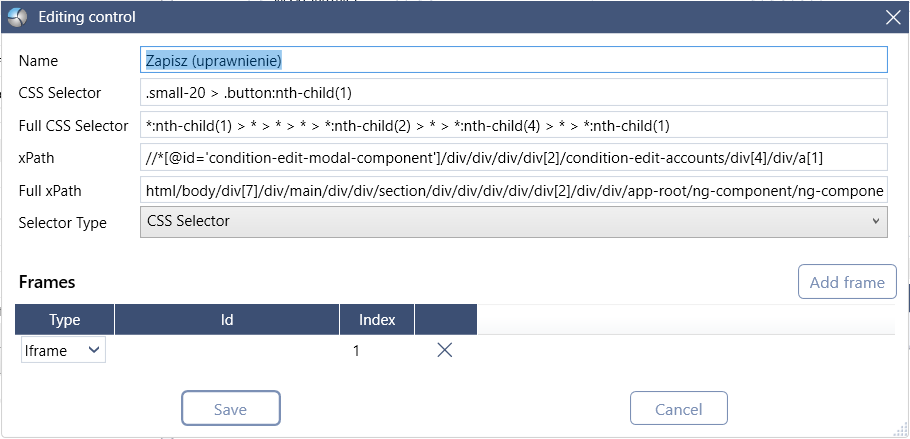Screen dimensions: 910x439
Task: Select the Index cell showing 1
Action: pyautogui.click(x=356, y=351)
